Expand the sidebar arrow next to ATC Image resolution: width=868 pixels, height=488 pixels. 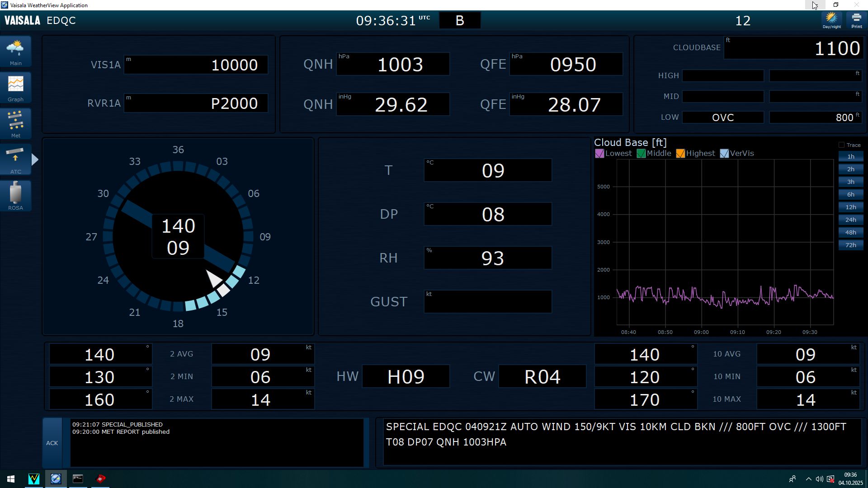click(35, 160)
